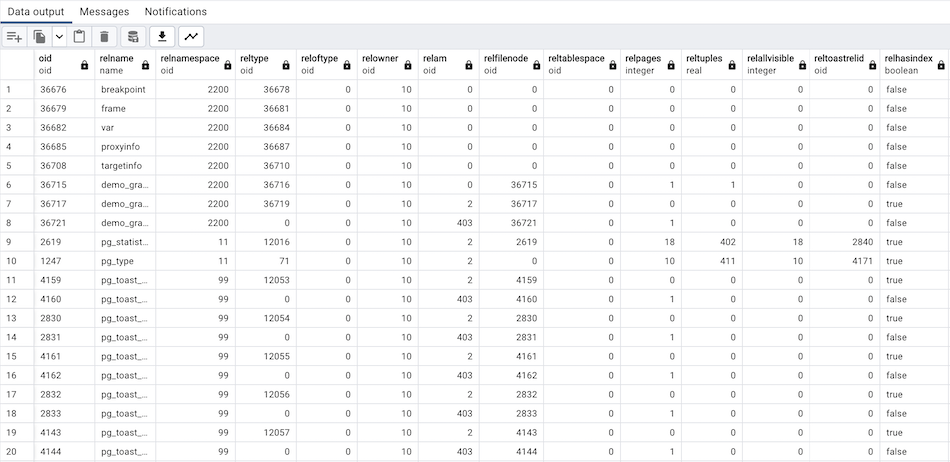This screenshot has height=462, width=950.
Task: Click the Add row toolbar icon
Action: [15, 37]
